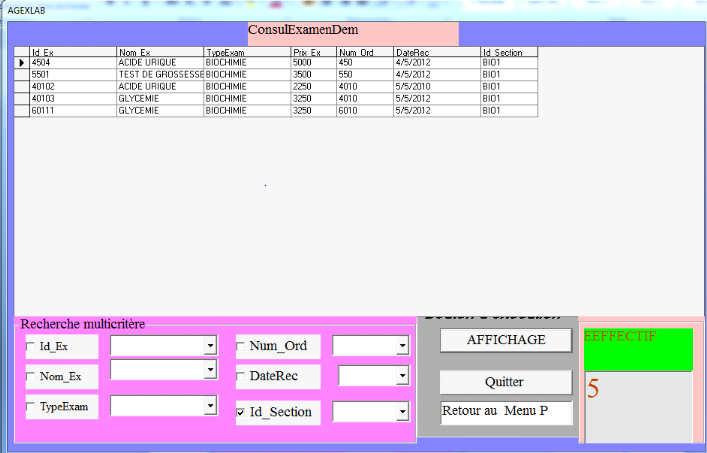Select the DateRec checkbox

tap(241, 376)
